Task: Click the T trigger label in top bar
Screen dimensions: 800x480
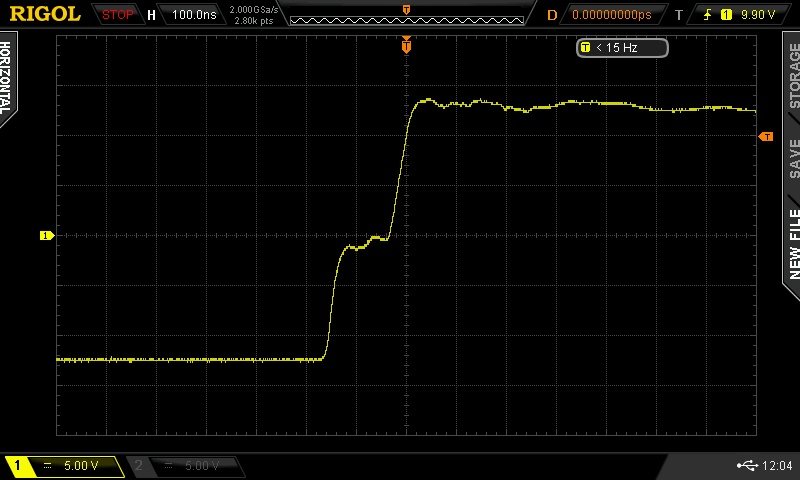Action: click(x=679, y=15)
